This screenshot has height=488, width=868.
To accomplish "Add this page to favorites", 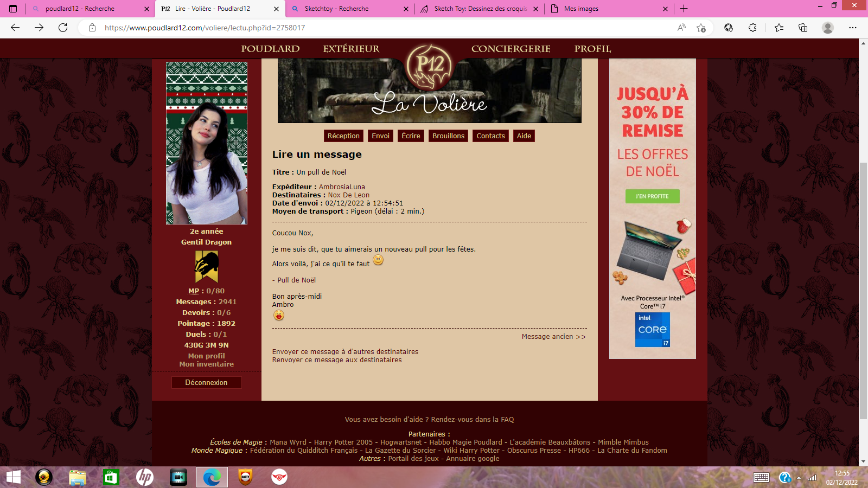I will tap(701, 28).
